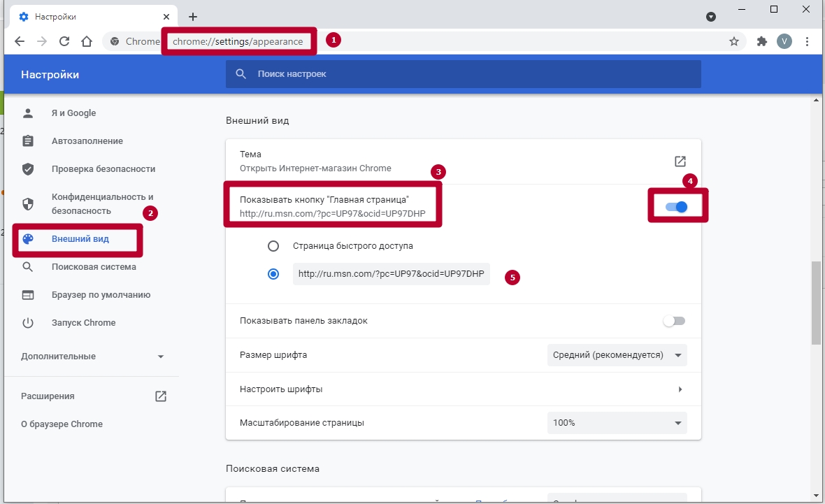Click the power icon for Запуск Chrome

[x=28, y=322]
